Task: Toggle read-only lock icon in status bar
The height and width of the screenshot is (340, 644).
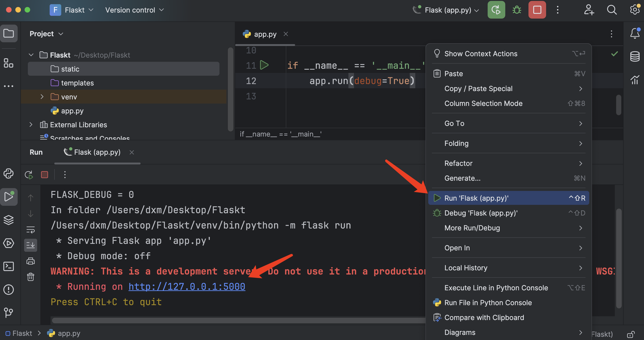Action: pos(631,334)
